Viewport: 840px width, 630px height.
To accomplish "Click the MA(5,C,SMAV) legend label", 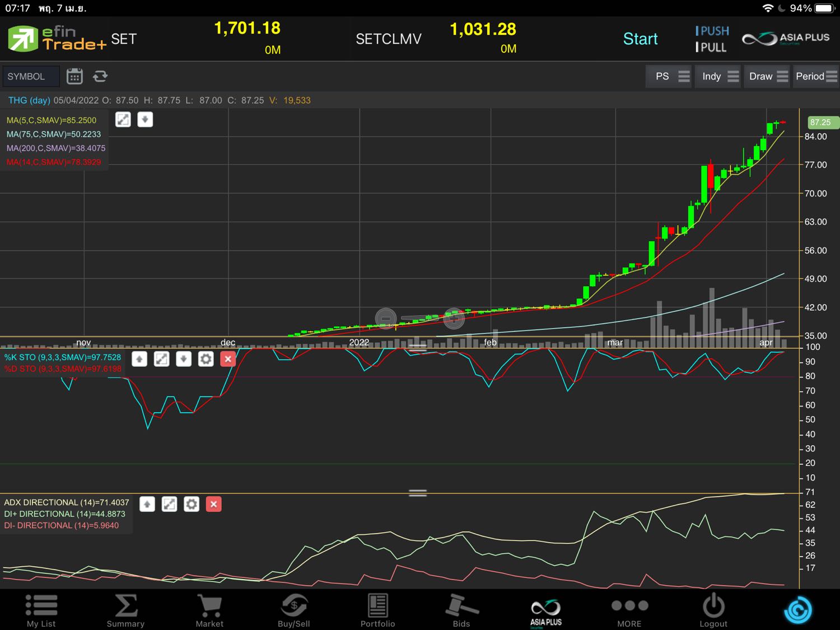I will point(52,120).
